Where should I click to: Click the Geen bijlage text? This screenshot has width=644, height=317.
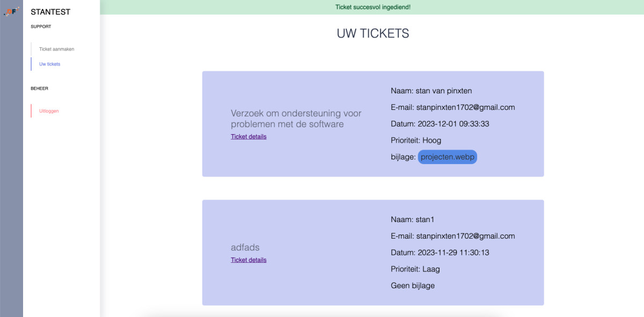(x=413, y=285)
